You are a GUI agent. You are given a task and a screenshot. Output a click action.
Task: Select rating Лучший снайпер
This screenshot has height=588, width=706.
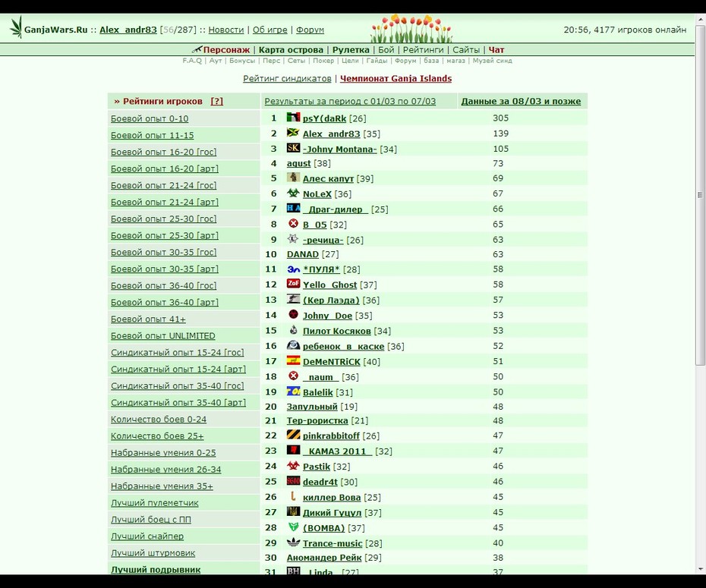(x=147, y=536)
